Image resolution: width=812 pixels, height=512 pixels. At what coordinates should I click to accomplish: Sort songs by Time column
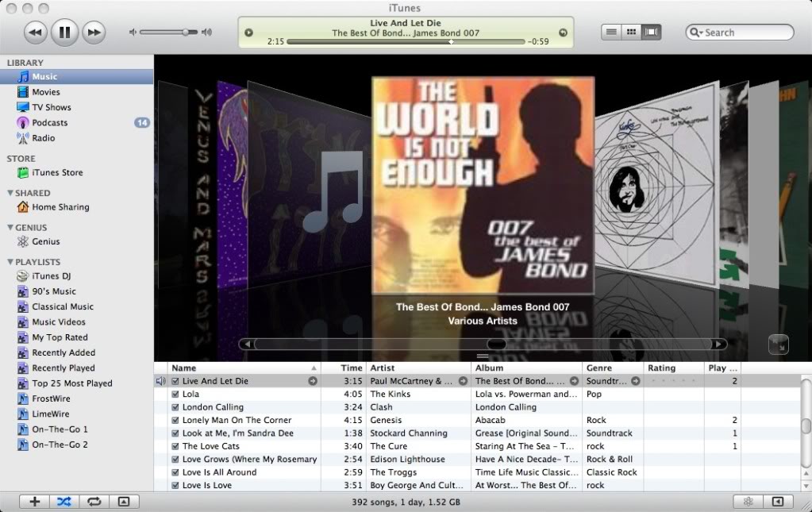[x=344, y=368]
